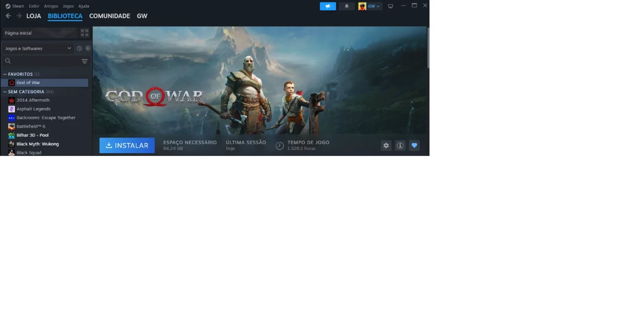The width and height of the screenshot is (644, 320).
Task: Click the Página inicial button
Action: click(x=40, y=33)
